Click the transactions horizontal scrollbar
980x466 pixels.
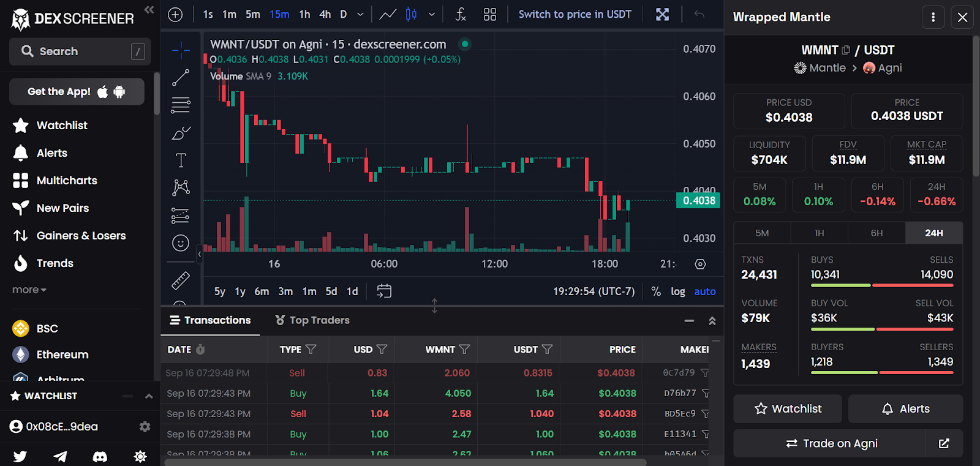[x=405, y=462]
